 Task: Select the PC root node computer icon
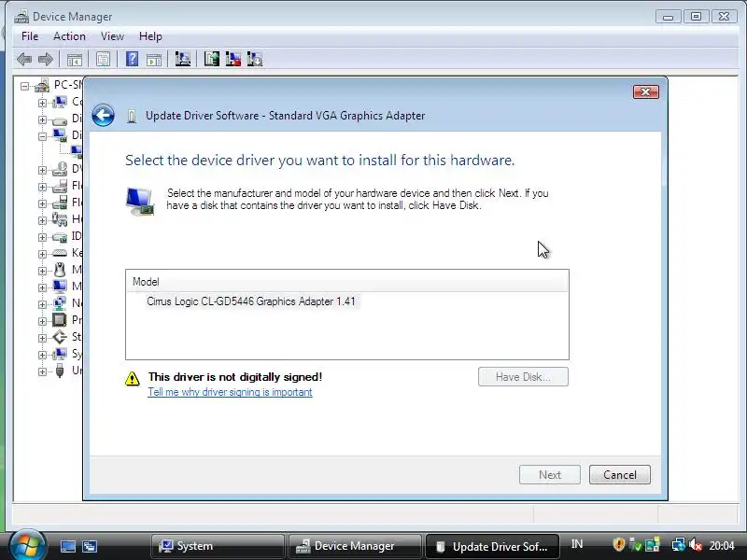pos(42,86)
